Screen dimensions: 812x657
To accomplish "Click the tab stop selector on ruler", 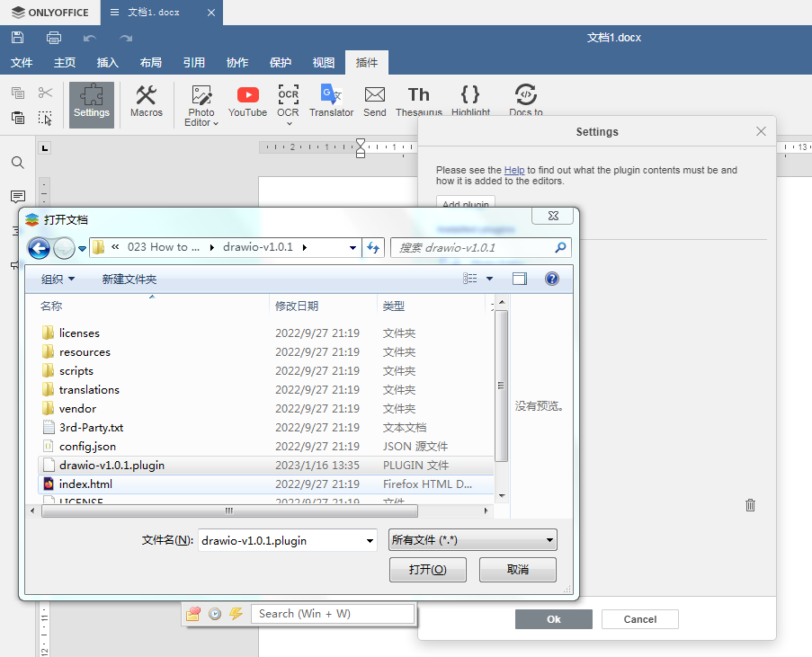I will 45,148.
